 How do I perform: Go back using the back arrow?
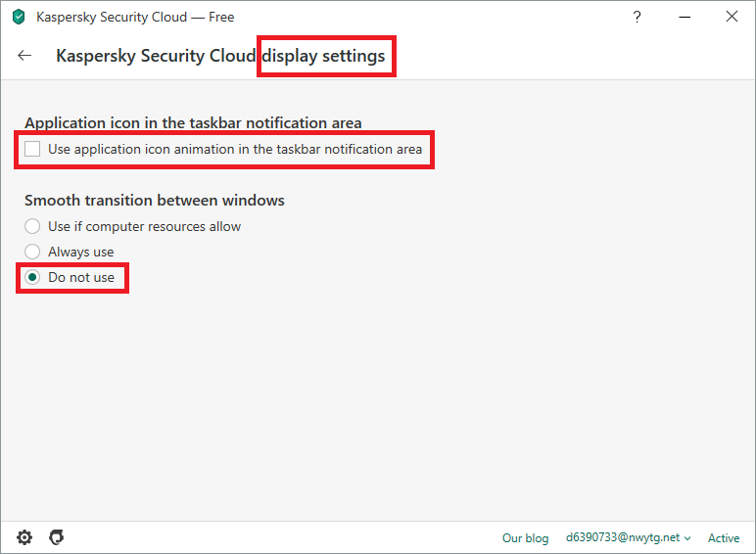(x=24, y=56)
